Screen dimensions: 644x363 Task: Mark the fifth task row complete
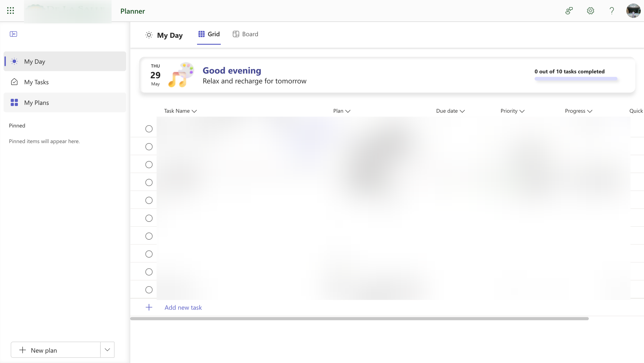pos(149,200)
